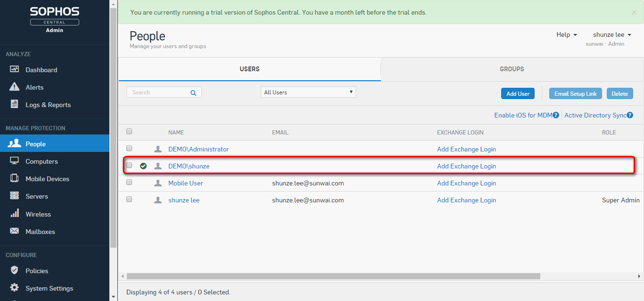Click the green check status for DEMO\shunze
The height and width of the screenshot is (301, 644).
(143, 166)
